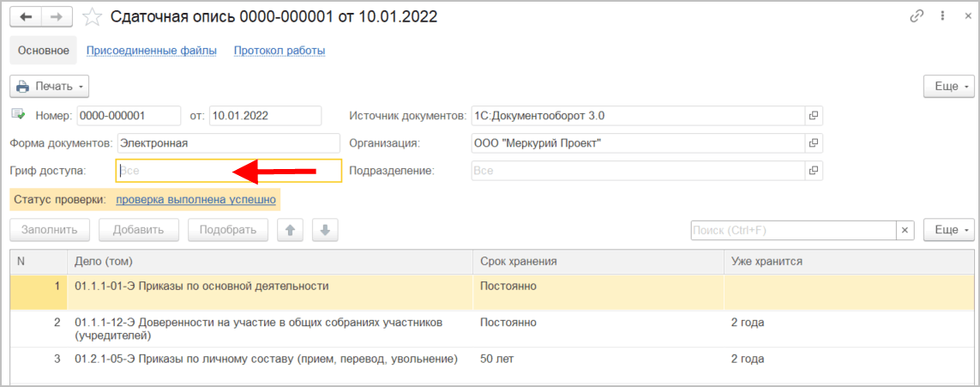
Task: Add document to favorites with star icon
Action: click(x=91, y=17)
